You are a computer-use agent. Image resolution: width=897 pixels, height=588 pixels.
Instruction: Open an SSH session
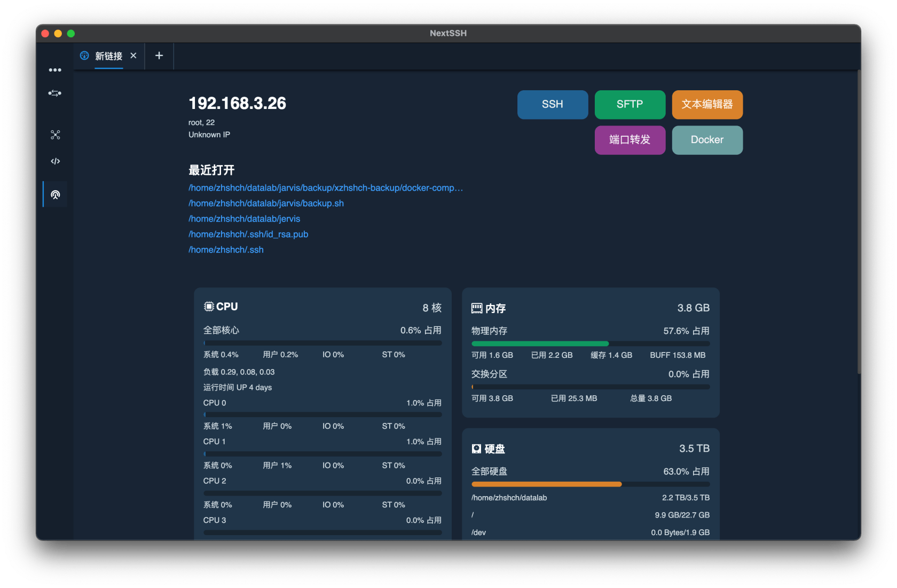(x=553, y=104)
